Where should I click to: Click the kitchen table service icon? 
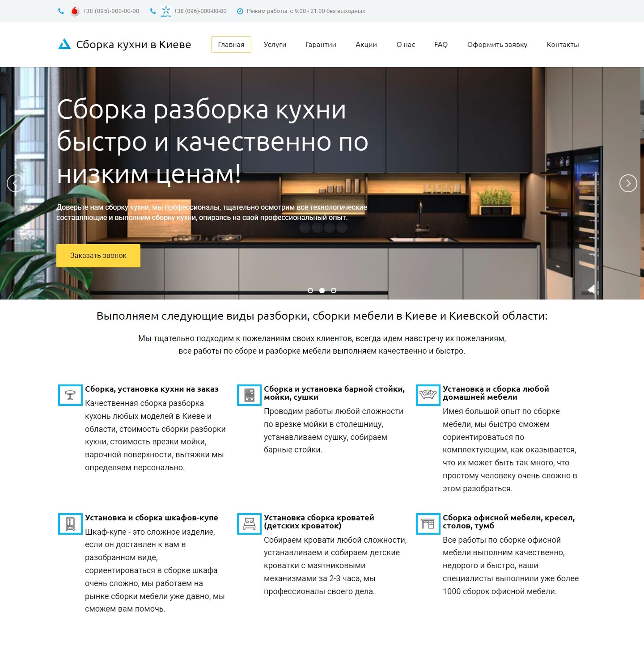(x=70, y=395)
